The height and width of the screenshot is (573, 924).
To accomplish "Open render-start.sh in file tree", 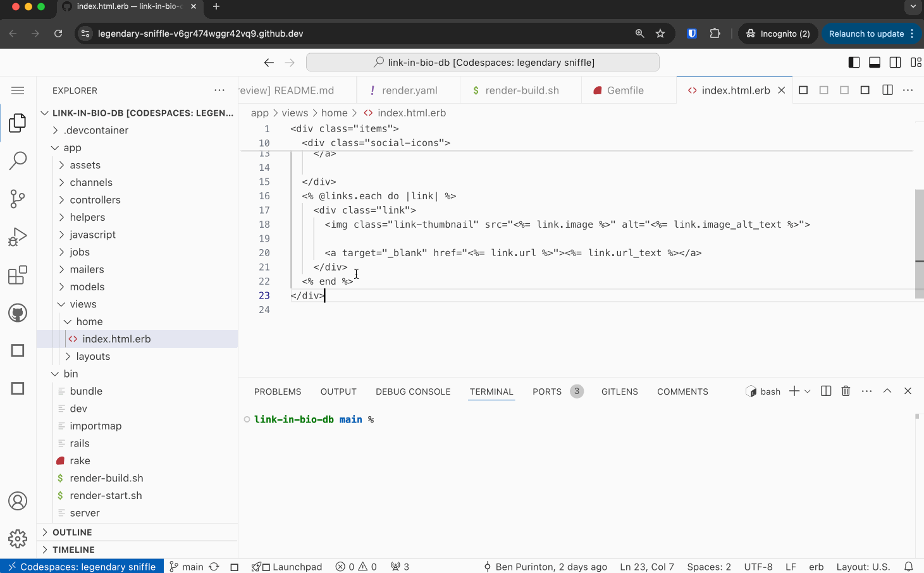I will [x=137, y=496].
